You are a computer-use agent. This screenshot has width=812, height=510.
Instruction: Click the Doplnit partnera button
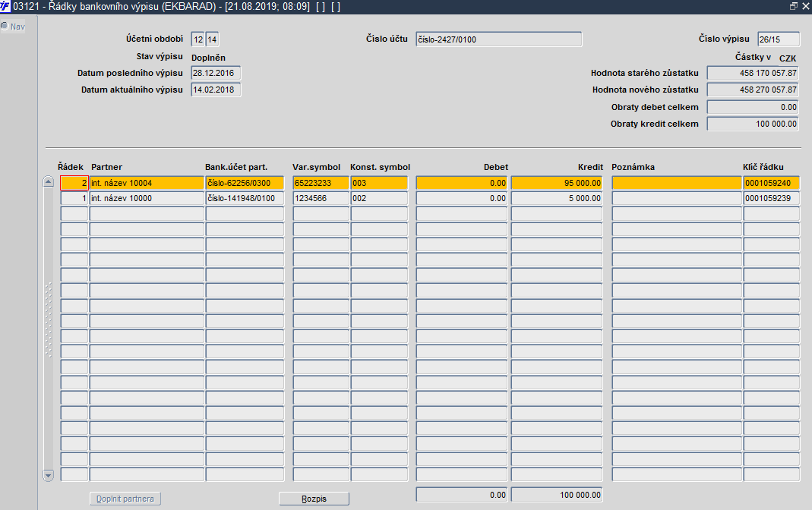pos(125,499)
